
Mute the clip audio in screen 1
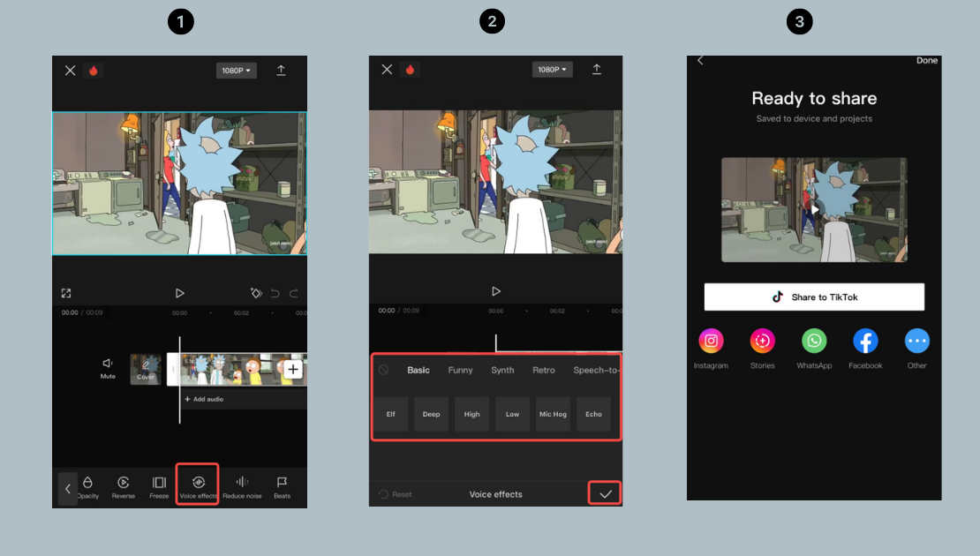click(108, 368)
